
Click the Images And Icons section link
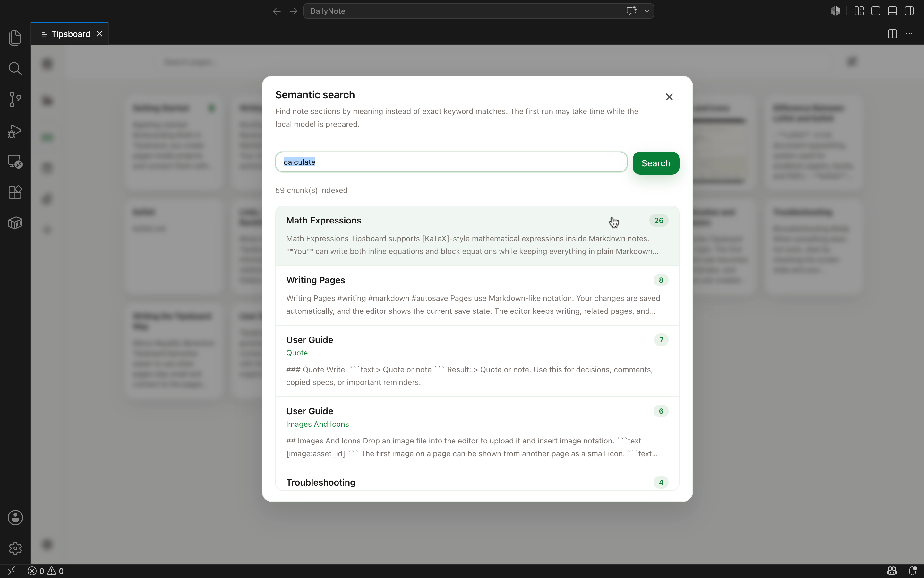[x=317, y=424]
